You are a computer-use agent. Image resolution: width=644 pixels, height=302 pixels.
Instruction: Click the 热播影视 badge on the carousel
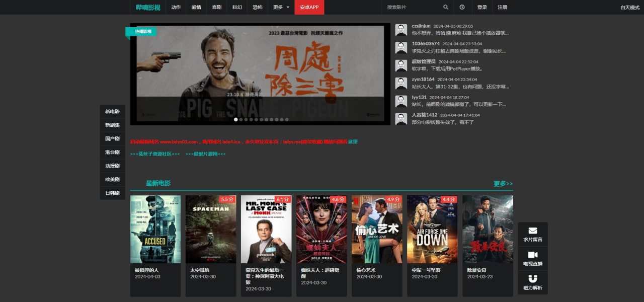tap(142, 31)
